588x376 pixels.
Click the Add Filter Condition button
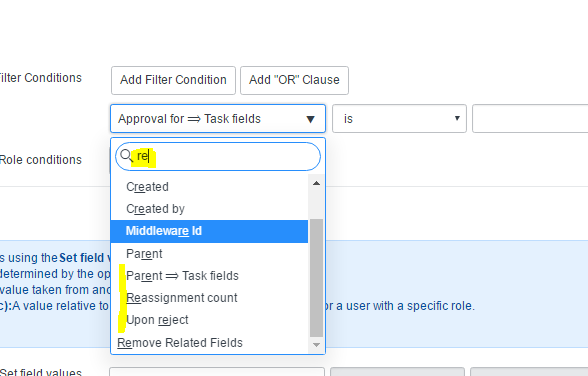[x=173, y=80]
